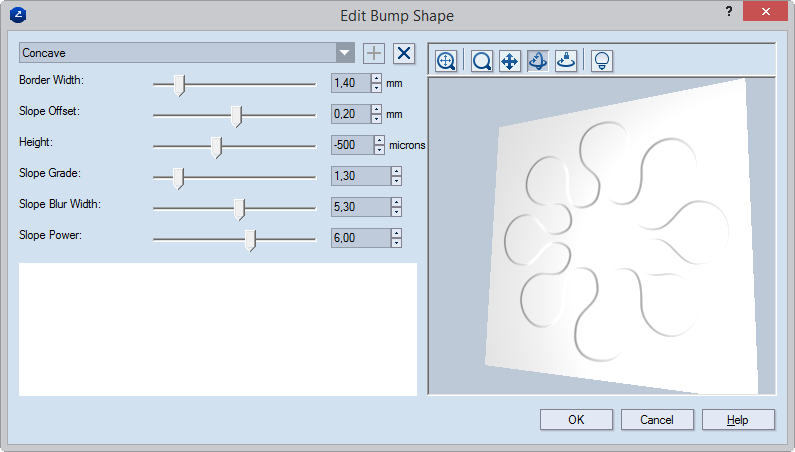Click the Slope Blur Width value field
The width and height of the screenshot is (795, 452).
coord(361,207)
